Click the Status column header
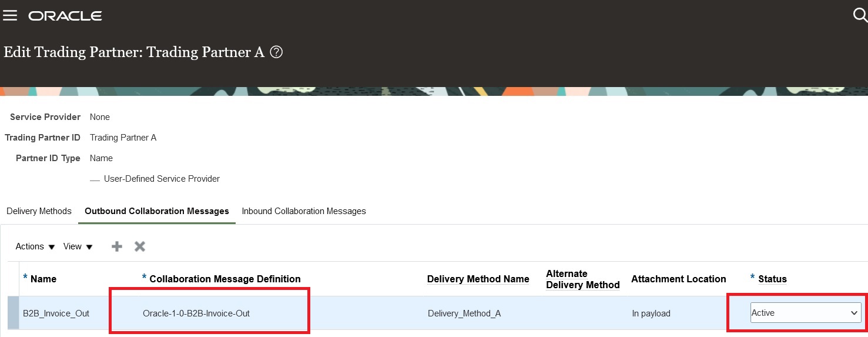Viewport: 868px width, 337px height. point(772,279)
